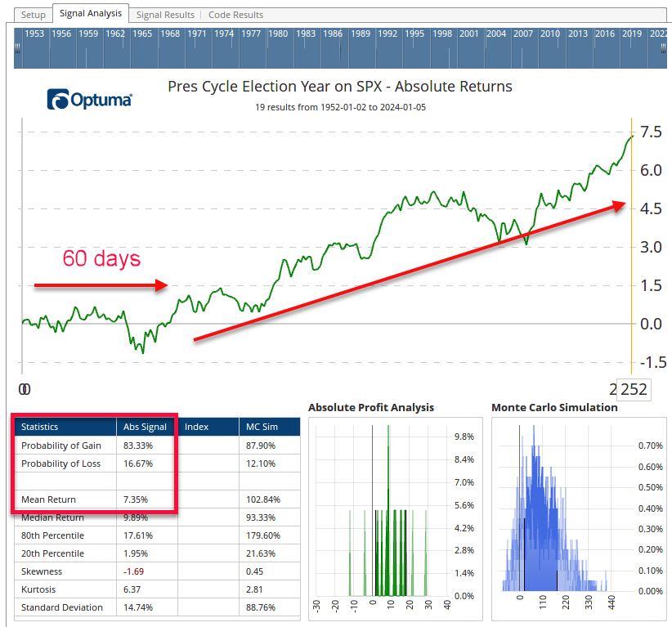Viewport: 672px width, 627px height.
Task: Open the Setup tab
Action: (x=34, y=15)
